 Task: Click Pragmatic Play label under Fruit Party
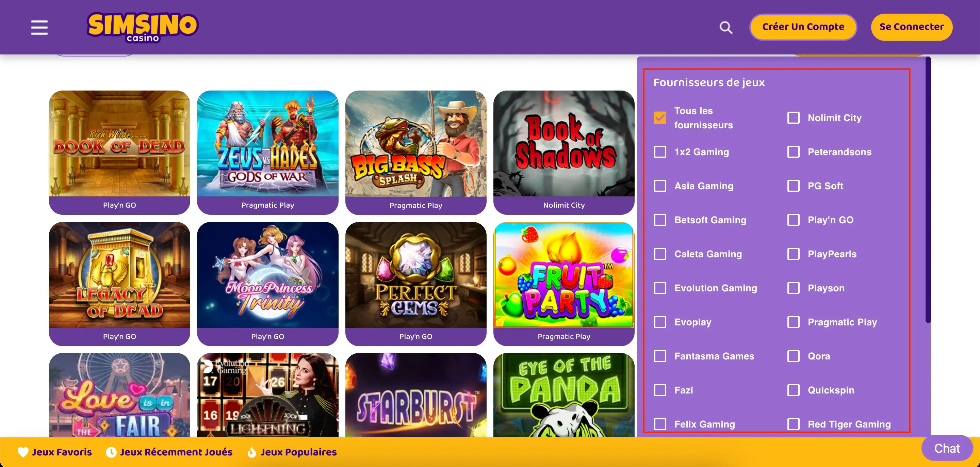pyautogui.click(x=564, y=336)
